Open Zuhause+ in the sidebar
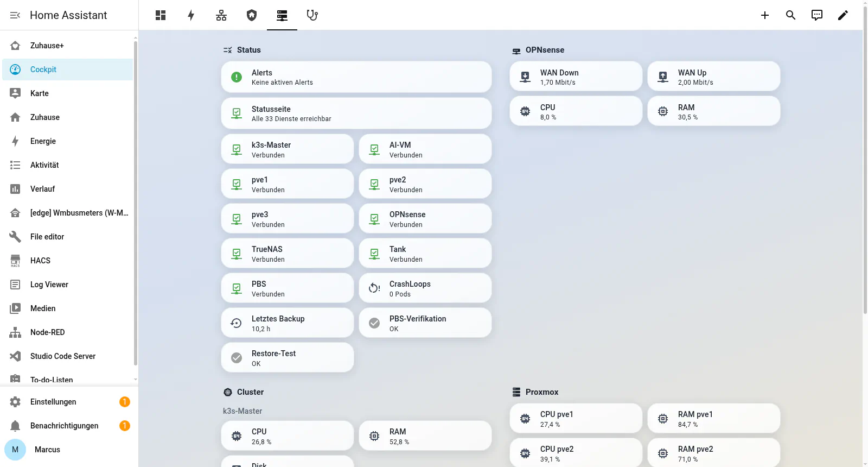This screenshot has width=868, height=467. coord(67,46)
